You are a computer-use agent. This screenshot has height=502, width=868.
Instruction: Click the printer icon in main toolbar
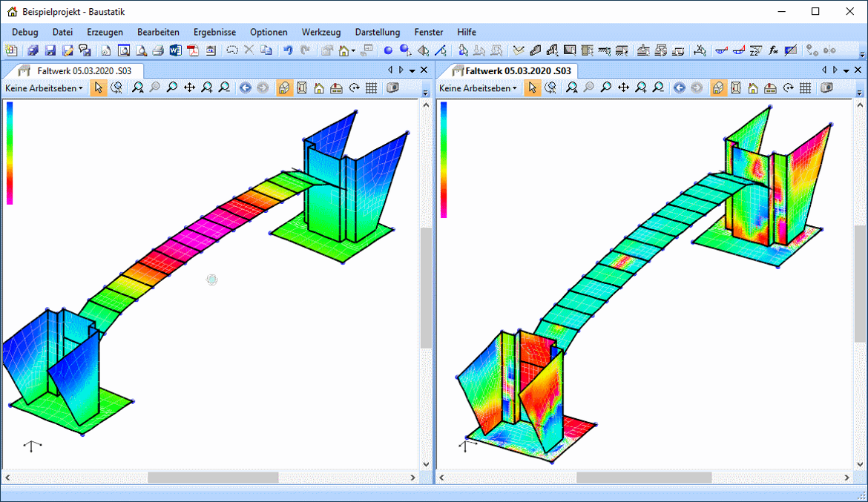point(158,50)
